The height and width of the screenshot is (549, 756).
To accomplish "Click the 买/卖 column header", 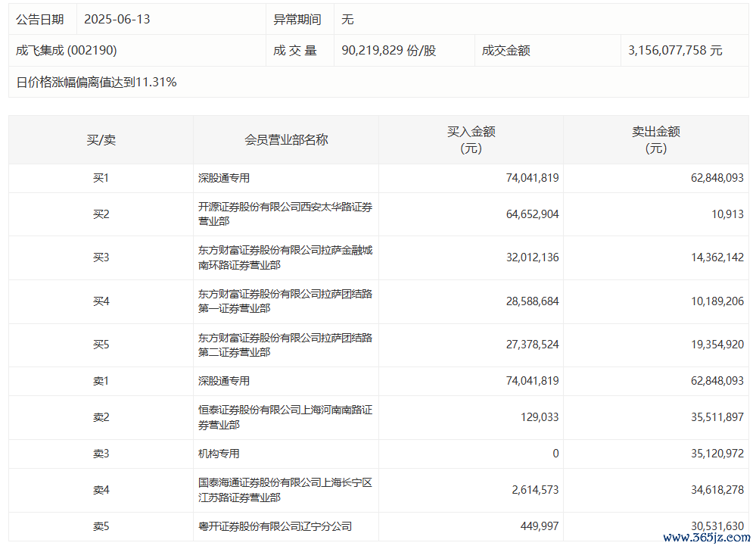I will 101,140.
